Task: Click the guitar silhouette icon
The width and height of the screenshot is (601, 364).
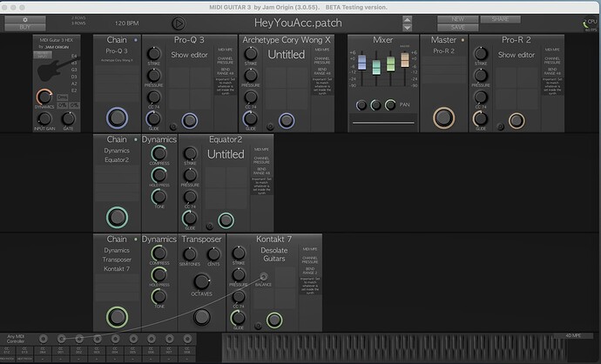Action: [x=57, y=69]
